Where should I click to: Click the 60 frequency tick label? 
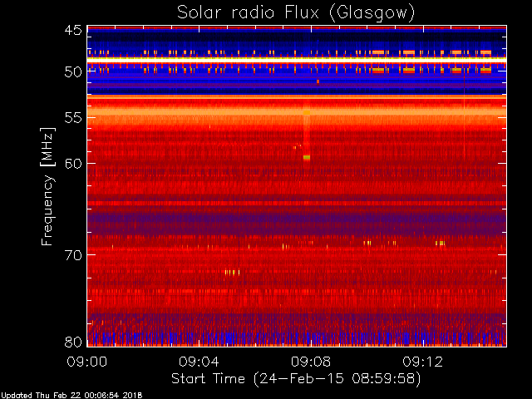pyautogui.click(x=73, y=164)
